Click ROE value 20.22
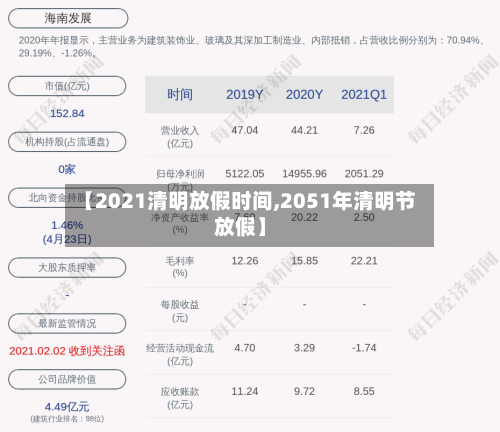The height and width of the screenshot is (432, 500). click(304, 217)
